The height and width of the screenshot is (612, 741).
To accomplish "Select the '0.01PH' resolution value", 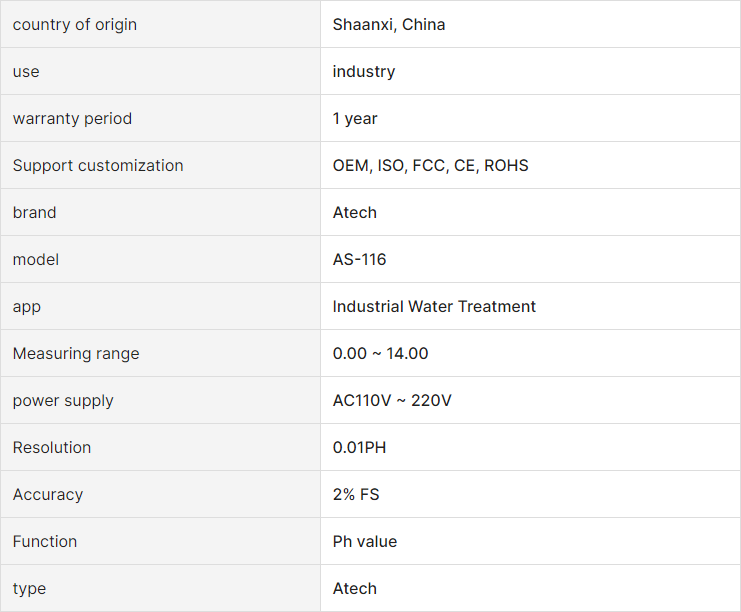I will [x=360, y=448].
